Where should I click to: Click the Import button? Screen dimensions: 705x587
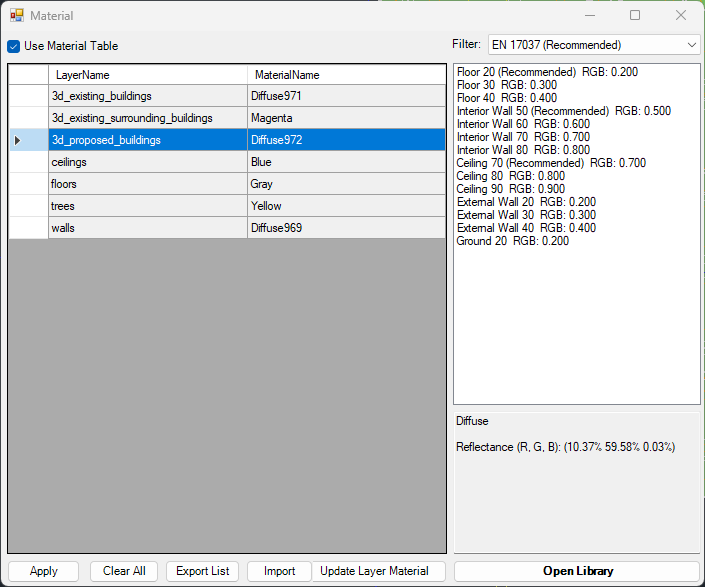point(279,571)
